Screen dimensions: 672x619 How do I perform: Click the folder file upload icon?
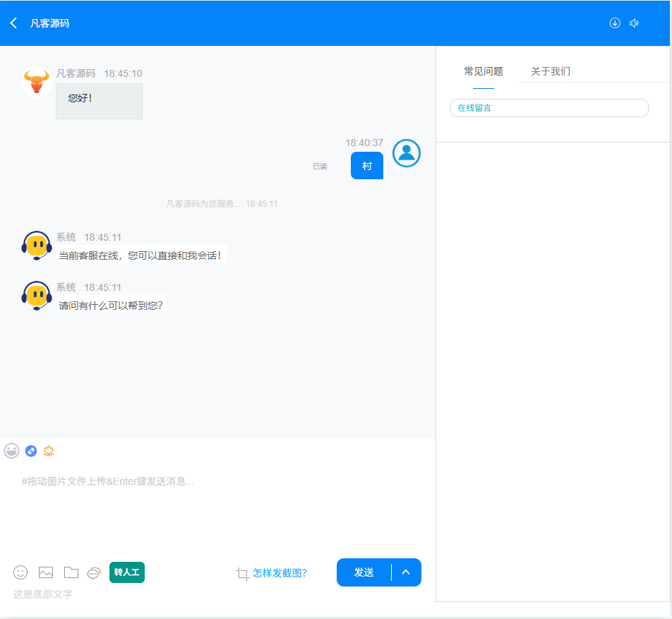click(71, 572)
